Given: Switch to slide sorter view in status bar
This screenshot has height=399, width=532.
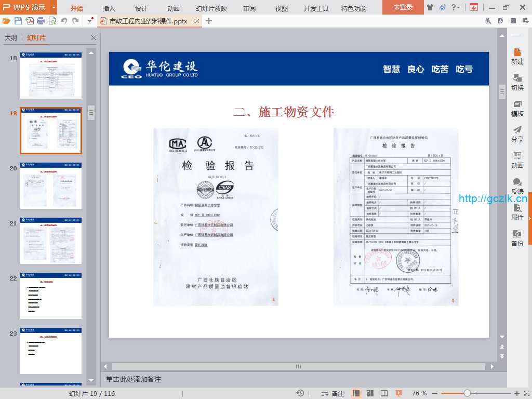Looking at the screenshot, I should 370,393.
